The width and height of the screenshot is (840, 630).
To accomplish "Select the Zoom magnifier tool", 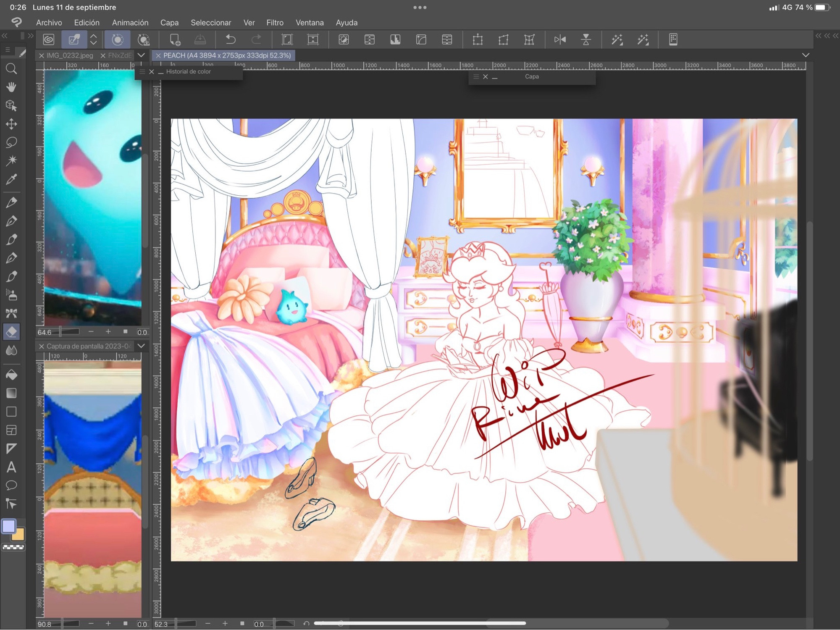I will tap(11, 68).
